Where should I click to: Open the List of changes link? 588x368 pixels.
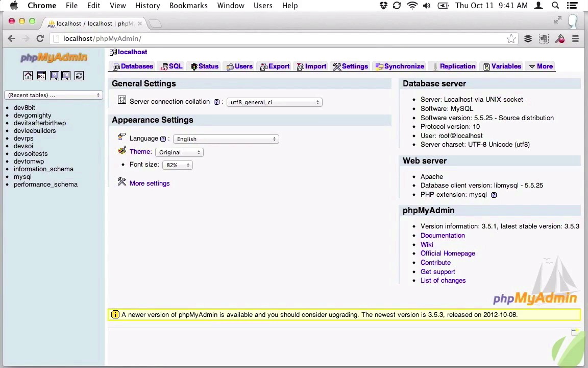[443, 281]
